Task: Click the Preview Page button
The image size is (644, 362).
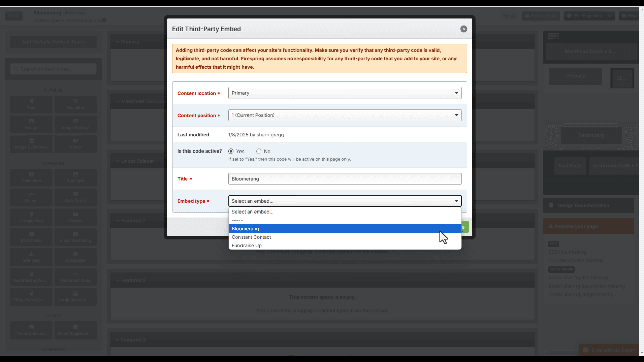Action: tap(541, 16)
